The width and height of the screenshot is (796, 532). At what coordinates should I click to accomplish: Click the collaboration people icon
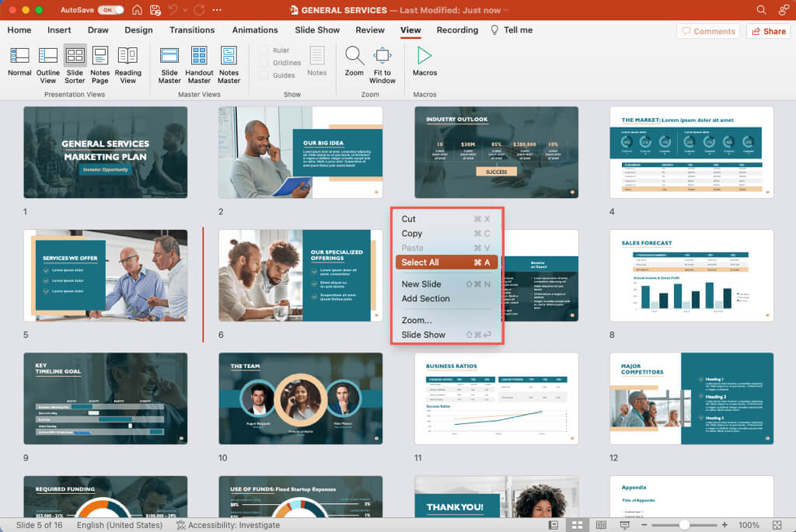click(784, 9)
